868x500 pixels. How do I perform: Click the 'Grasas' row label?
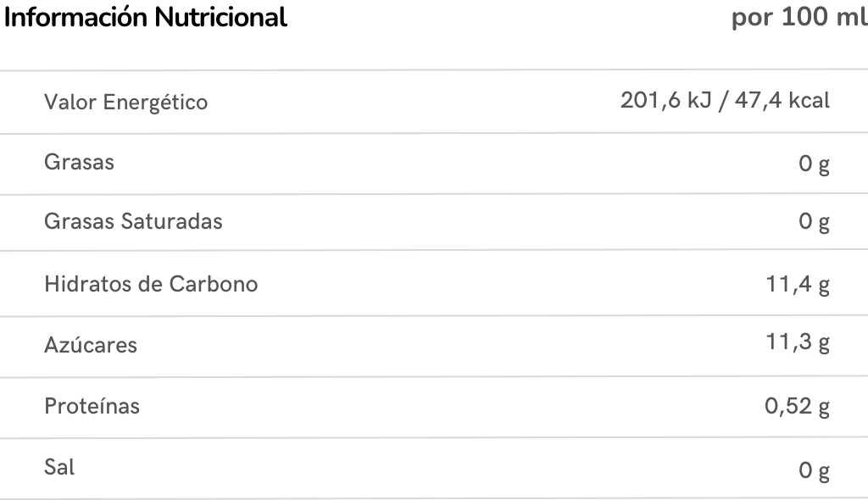coord(79,162)
